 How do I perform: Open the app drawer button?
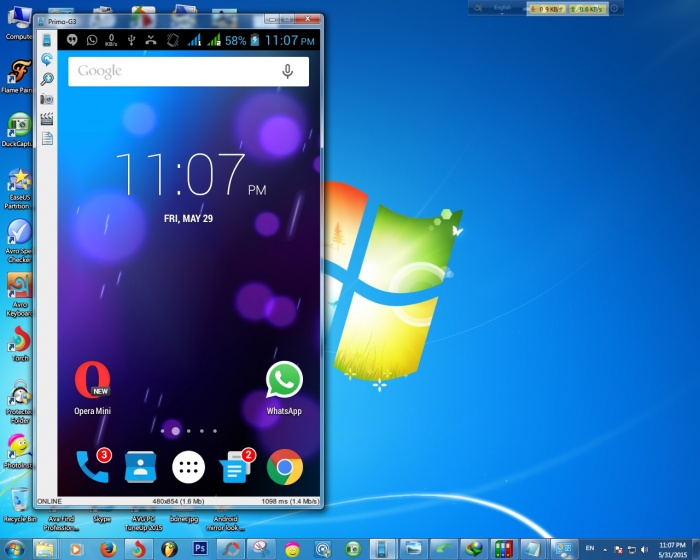point(188,467)
